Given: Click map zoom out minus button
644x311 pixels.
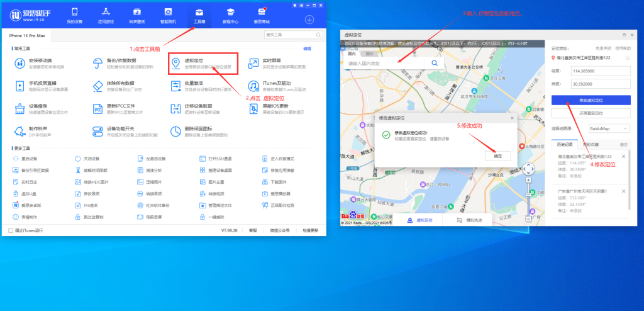Looking at the screenshot, I should click(528, 219).
